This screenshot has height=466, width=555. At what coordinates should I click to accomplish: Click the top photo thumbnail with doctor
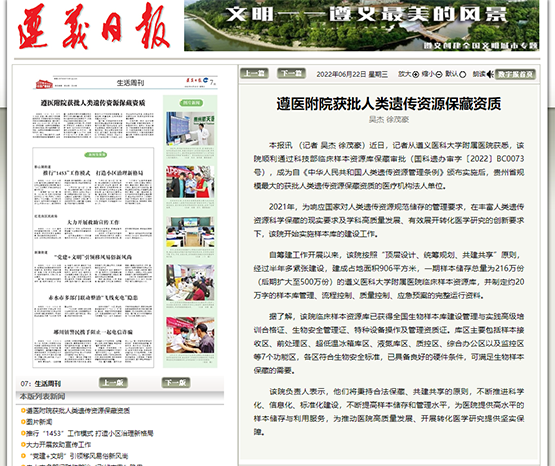190,129
